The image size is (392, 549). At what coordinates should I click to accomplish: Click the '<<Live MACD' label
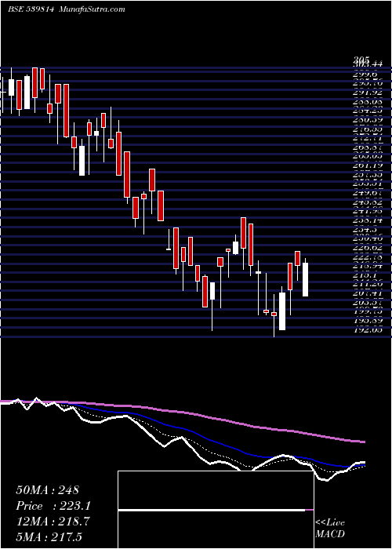(330, 529)
